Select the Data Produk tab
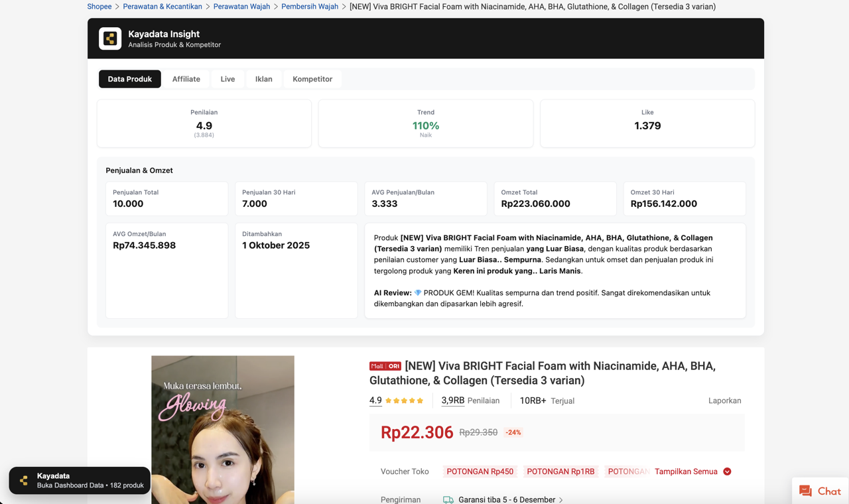This screenshot has height=504, width=849. 130,79
